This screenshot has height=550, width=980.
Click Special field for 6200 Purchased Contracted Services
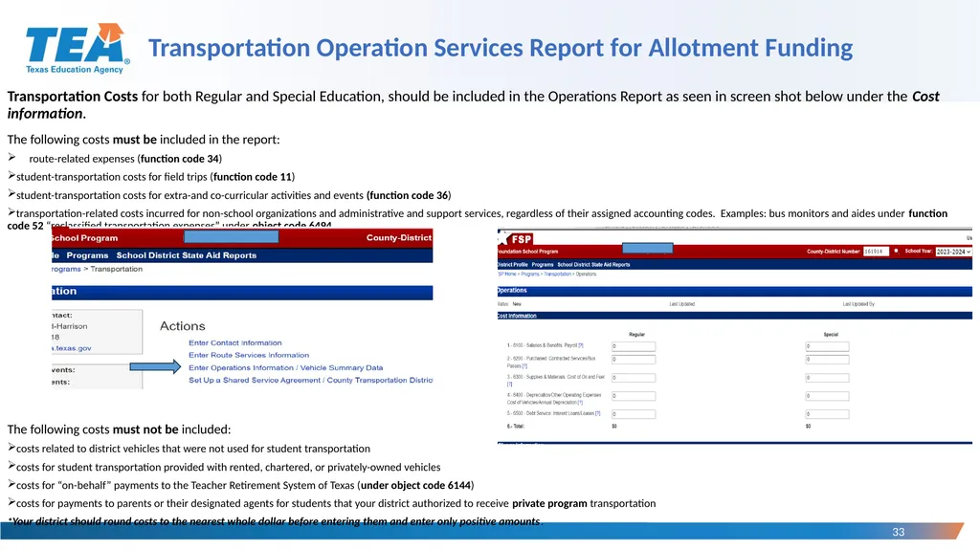coord(827,360)
